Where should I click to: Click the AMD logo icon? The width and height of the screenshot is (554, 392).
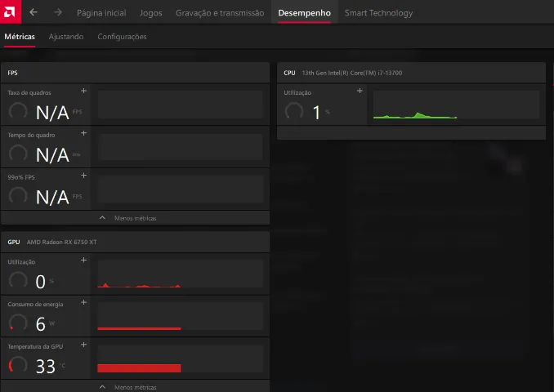coord(11,12)
